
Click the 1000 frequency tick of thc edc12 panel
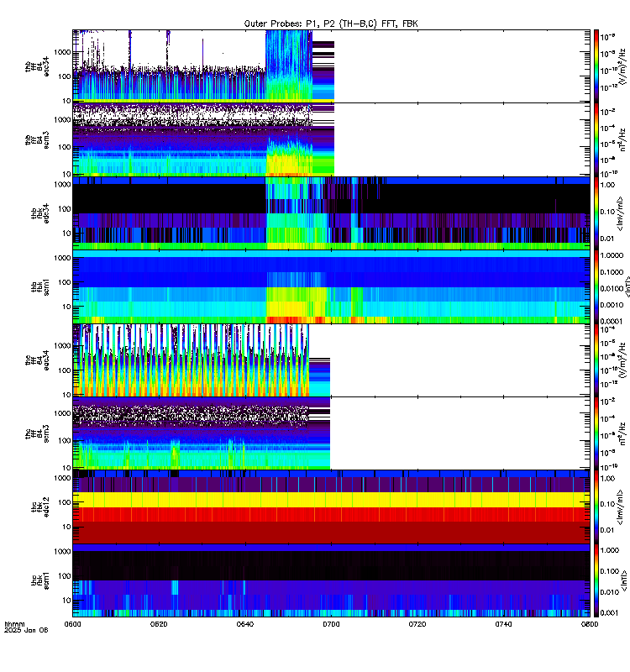pos(62,478)
